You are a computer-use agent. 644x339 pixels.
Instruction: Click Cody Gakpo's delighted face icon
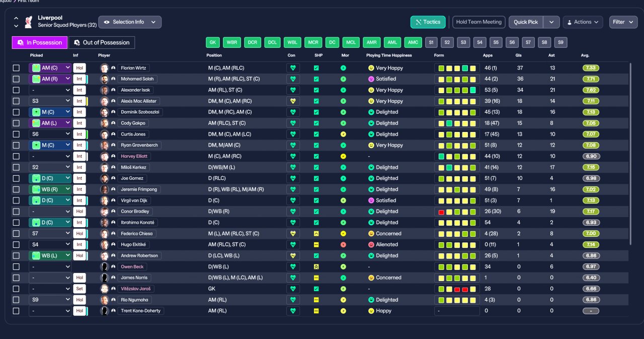tap(371, 123)
